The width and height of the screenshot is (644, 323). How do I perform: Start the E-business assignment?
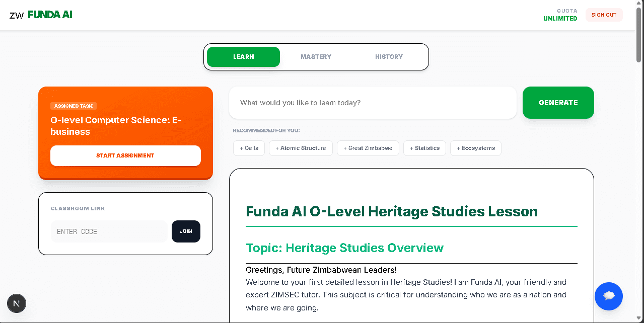pyautogui.click(x=125, y=155)
